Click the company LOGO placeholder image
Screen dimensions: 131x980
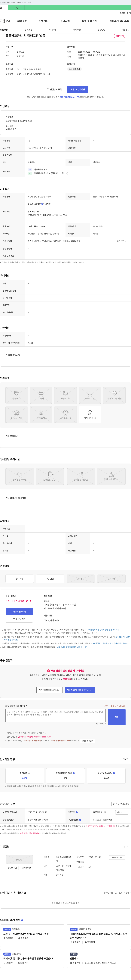(x=19, y=860)
